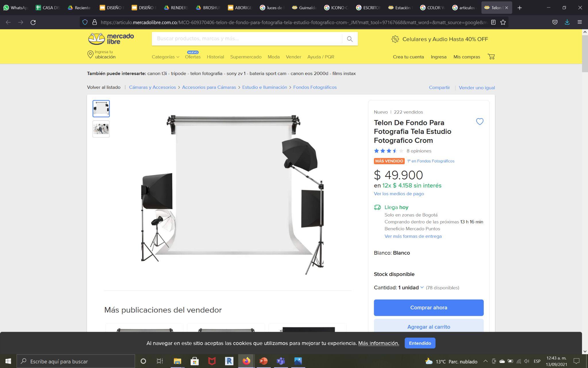588x368 pixels.
Task: Select the second product thumbnail
Action: (101, 129)
